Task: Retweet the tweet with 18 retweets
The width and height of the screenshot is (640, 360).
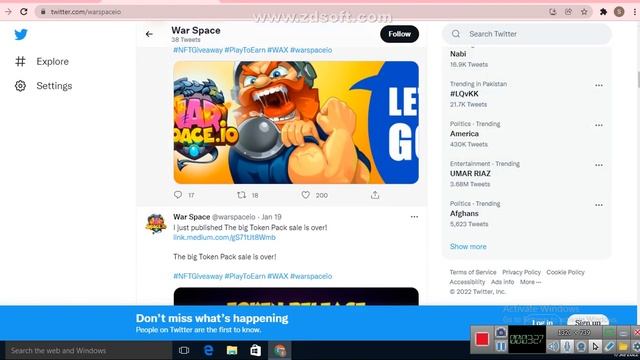Action: [242, 195]
